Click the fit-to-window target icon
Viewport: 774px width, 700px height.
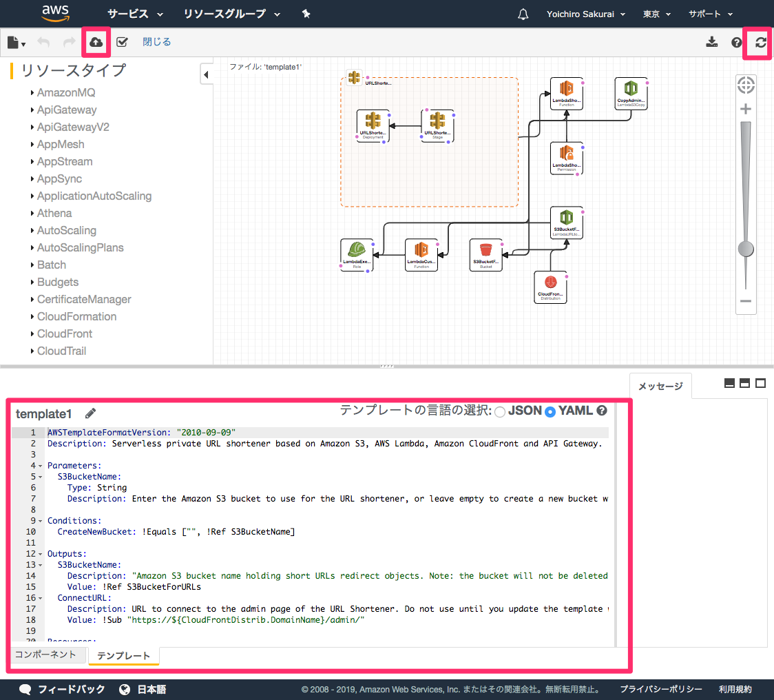(x=746, y=85)
